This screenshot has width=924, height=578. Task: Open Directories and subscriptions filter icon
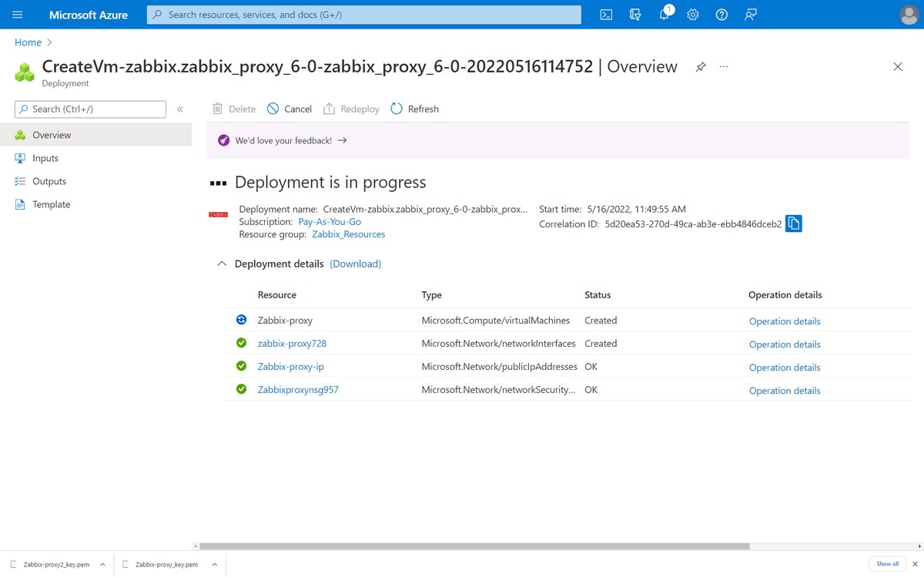coord(635,15)
